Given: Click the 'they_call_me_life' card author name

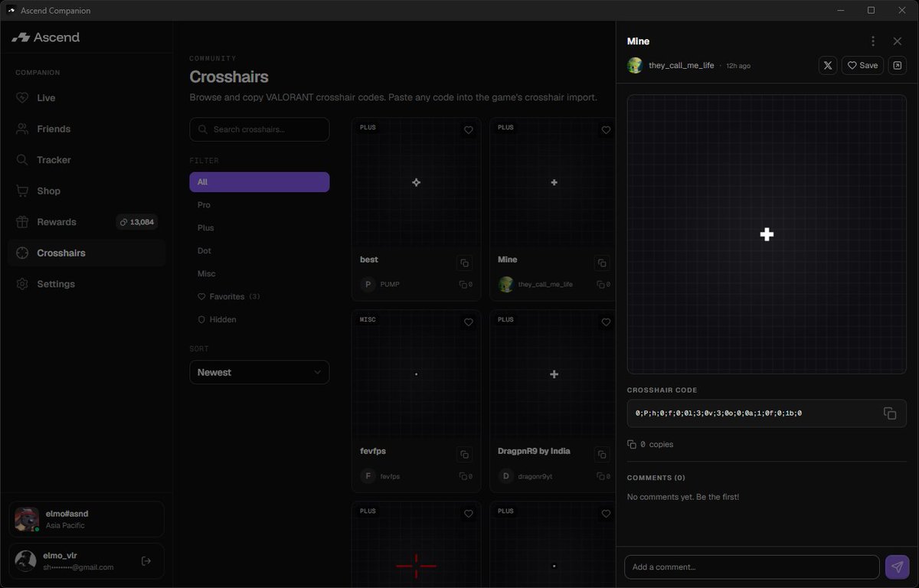Looking at the screenshot, I should (545, 284).
